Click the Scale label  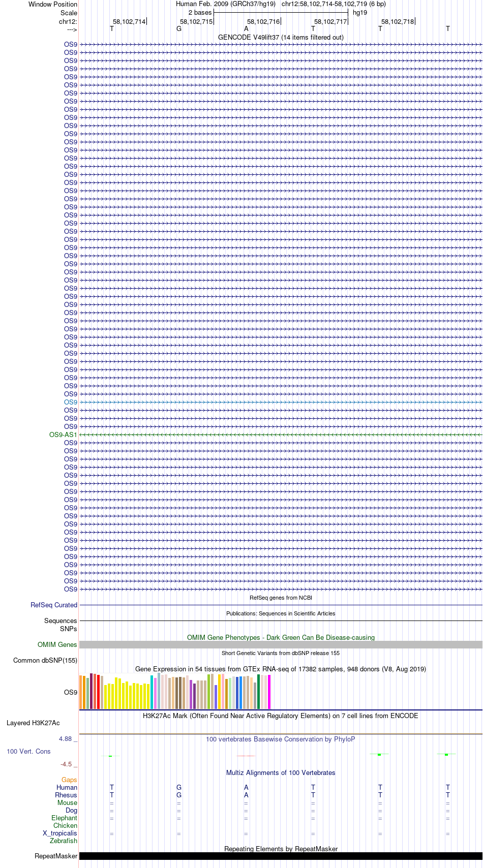(69, 13)
